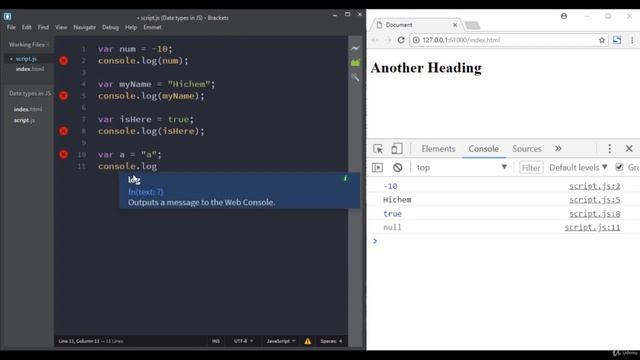Open script.js in the project tree
This screenshot has height=360, width=640.
pyautogui.click(x=24, y=120)
